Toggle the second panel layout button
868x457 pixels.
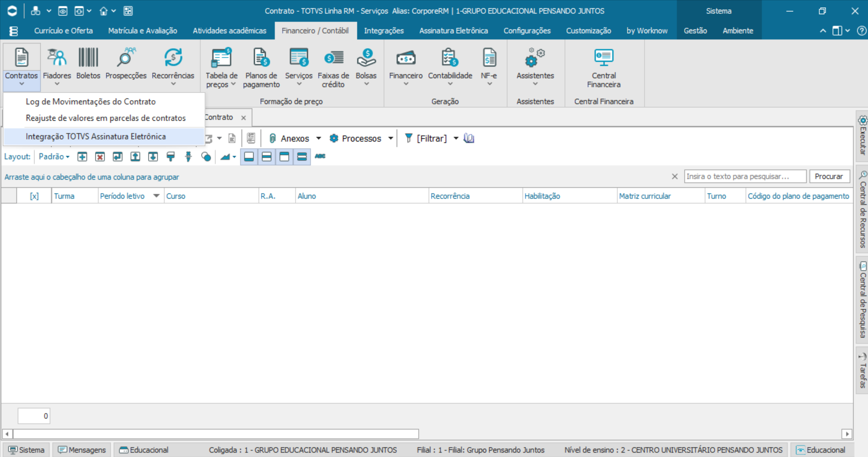pos(267,157)
